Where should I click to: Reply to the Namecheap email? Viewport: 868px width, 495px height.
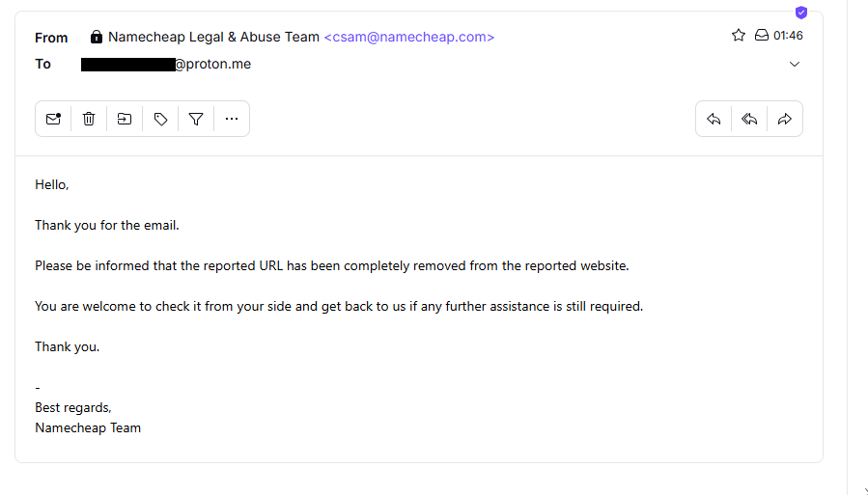[714, 119]
